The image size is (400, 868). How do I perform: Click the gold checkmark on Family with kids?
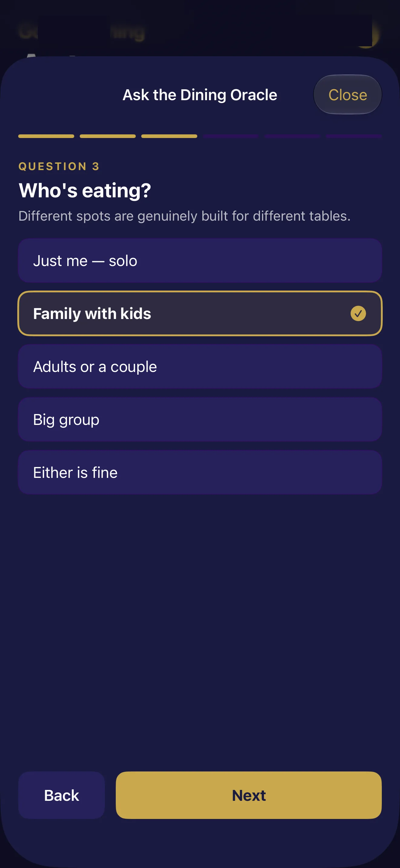358,313
